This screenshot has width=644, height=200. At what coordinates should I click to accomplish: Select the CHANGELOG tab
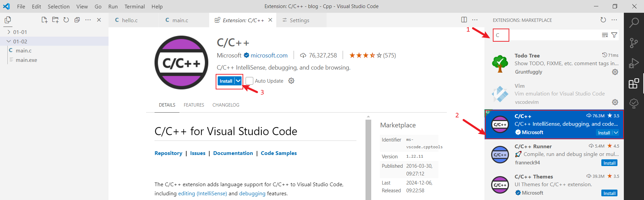[x=226, y=105]
